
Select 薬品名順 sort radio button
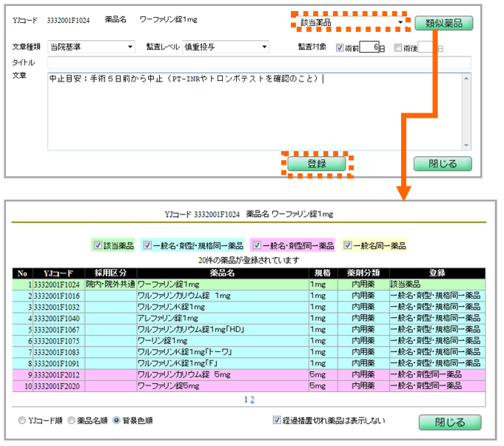tap(72, 420)
